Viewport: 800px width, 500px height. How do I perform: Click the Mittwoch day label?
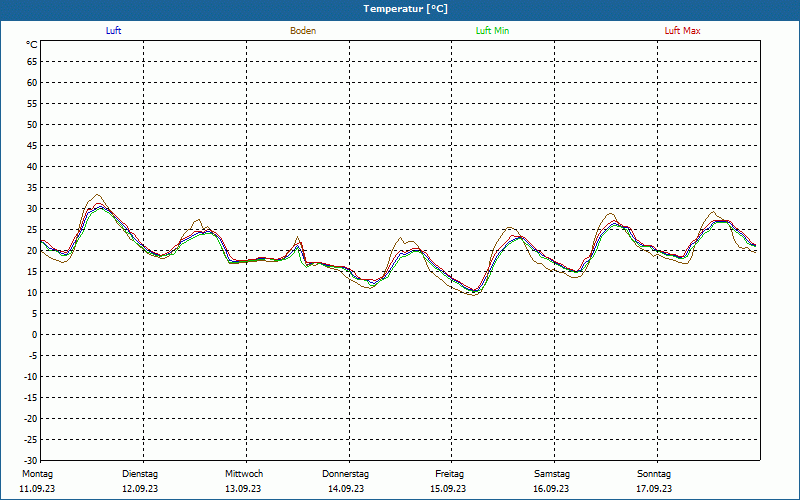(x=244, y=474)
